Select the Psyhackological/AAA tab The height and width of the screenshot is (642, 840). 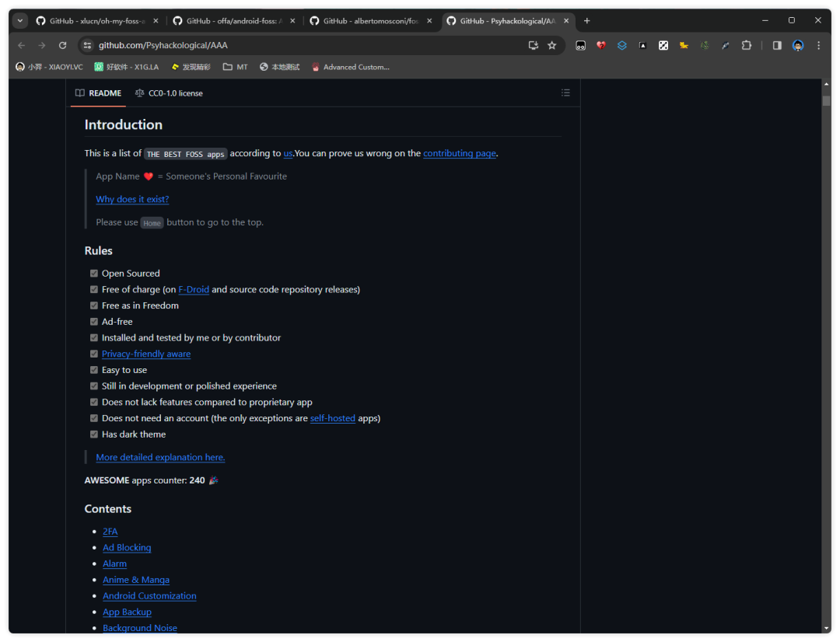tap(509, 21)
